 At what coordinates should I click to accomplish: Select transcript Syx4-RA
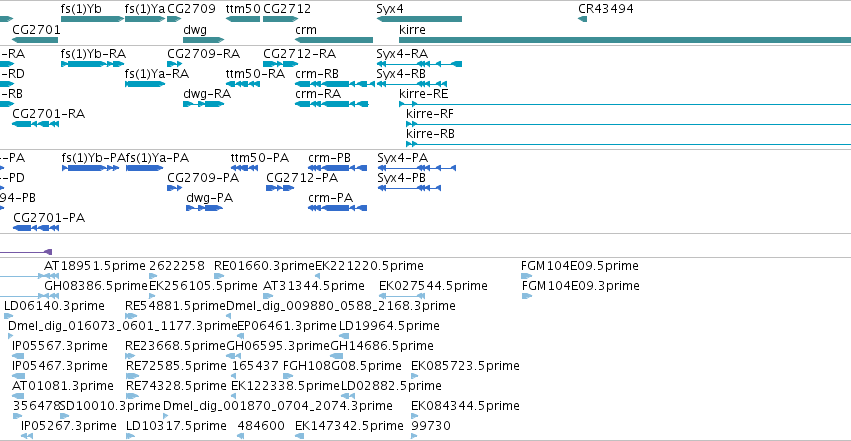pos(419,64)
